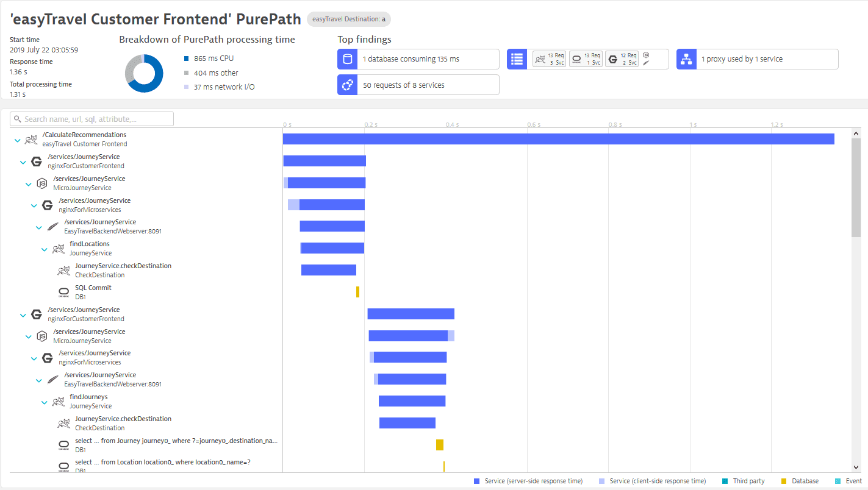Select the '/CalculateRecommendations' row text

[84, 135]
